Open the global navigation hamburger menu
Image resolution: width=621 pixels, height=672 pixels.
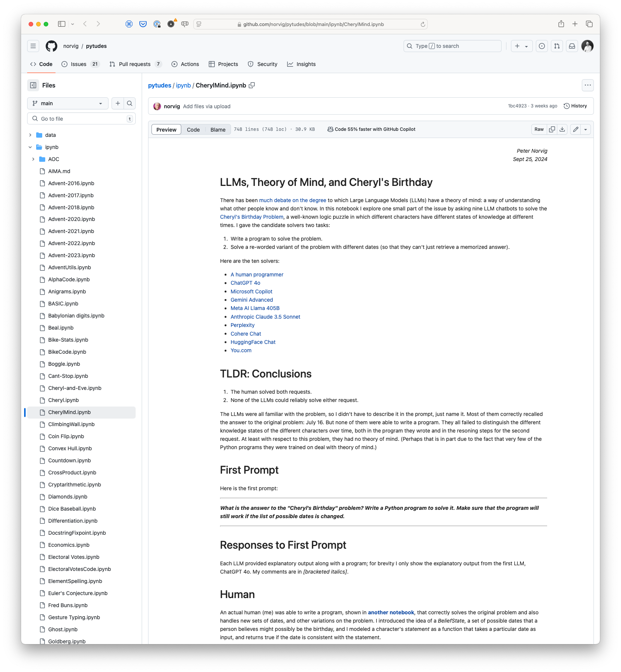pos(33,46)
